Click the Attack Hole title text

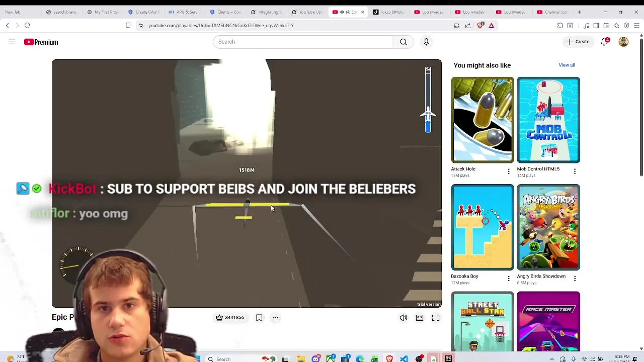463,169
